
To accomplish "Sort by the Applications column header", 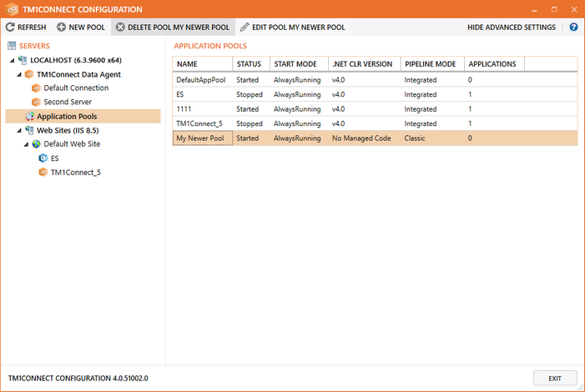I will click(x=494, y=64).
